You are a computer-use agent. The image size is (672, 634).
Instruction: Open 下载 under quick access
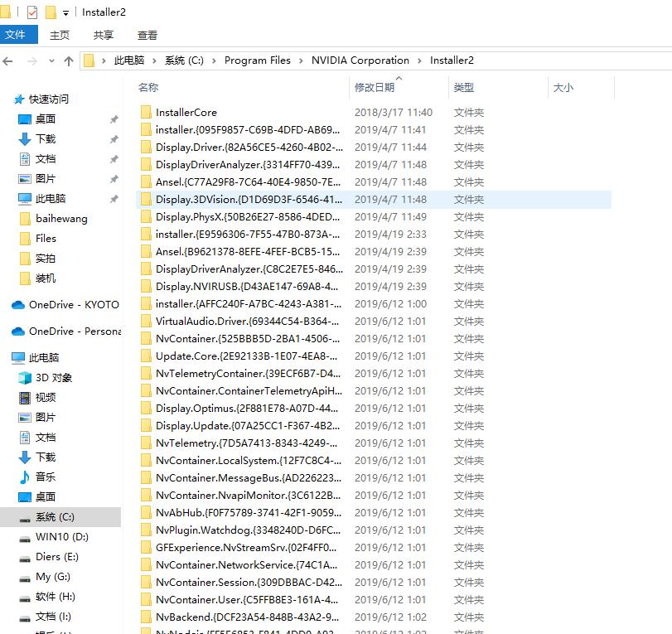(x=46, y=139)
